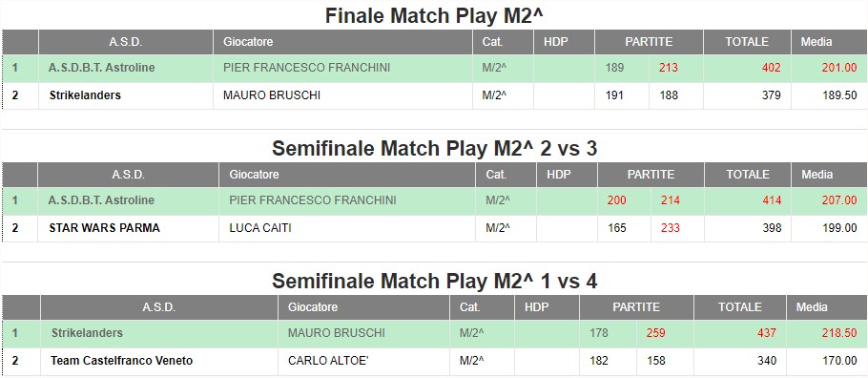Click the Finale Match Play M2^ title
This screenshot has height=378, width=868.
point(434,15)
